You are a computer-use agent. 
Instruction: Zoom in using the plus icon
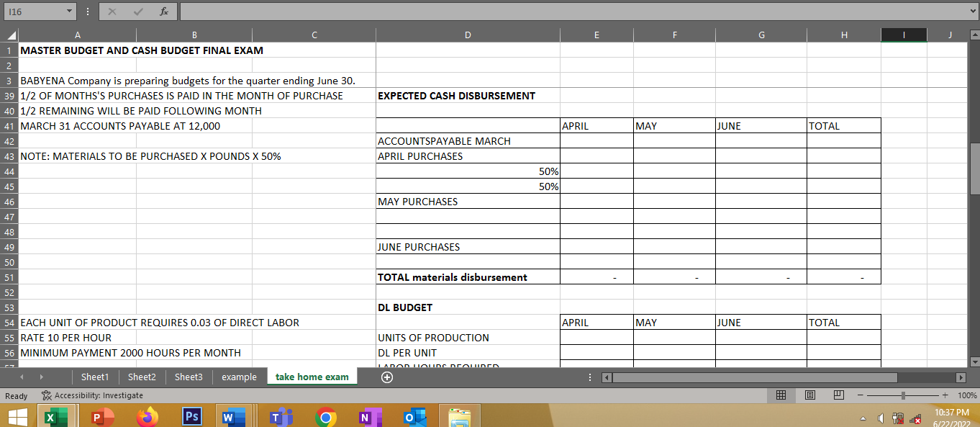point(944,395)
